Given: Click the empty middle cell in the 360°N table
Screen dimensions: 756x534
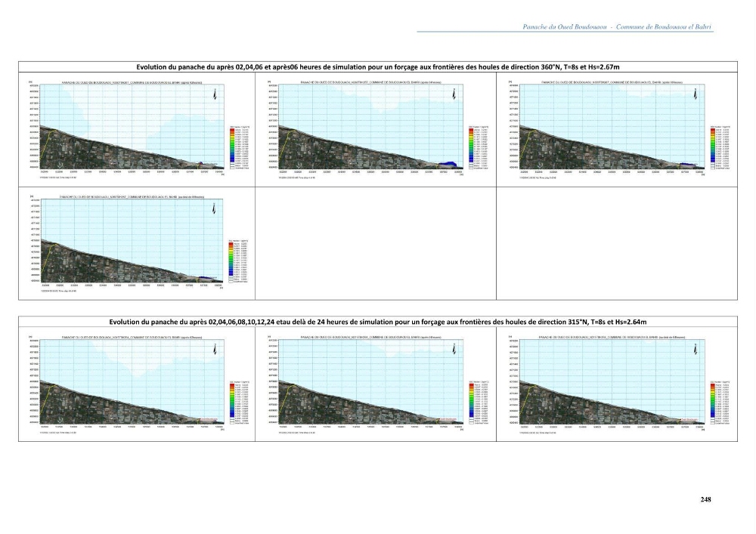Looking at the screenshot, I should point(376,244).
